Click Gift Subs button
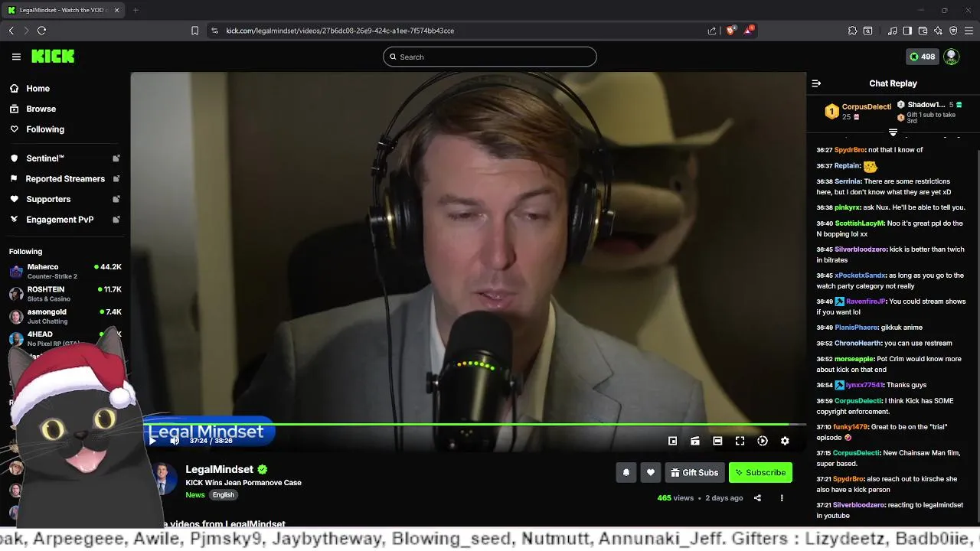The height and width of the screenshot is (551, 980). [694, 472]
